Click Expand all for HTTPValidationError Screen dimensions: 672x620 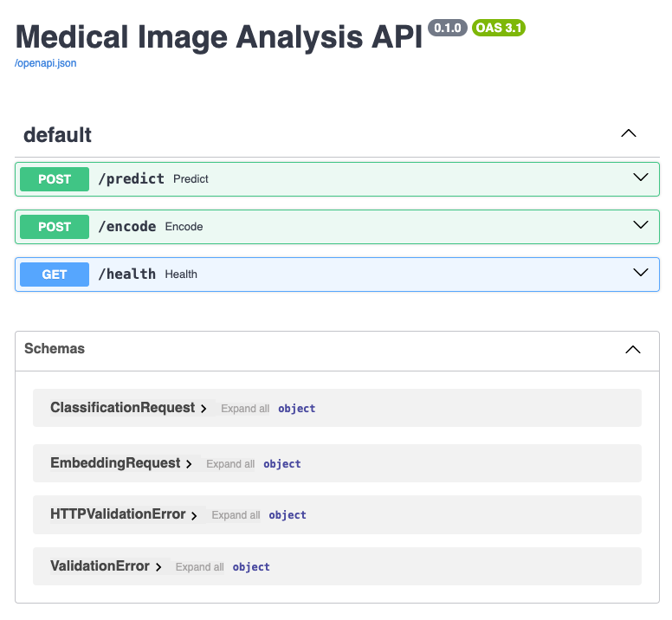(236, 515)
